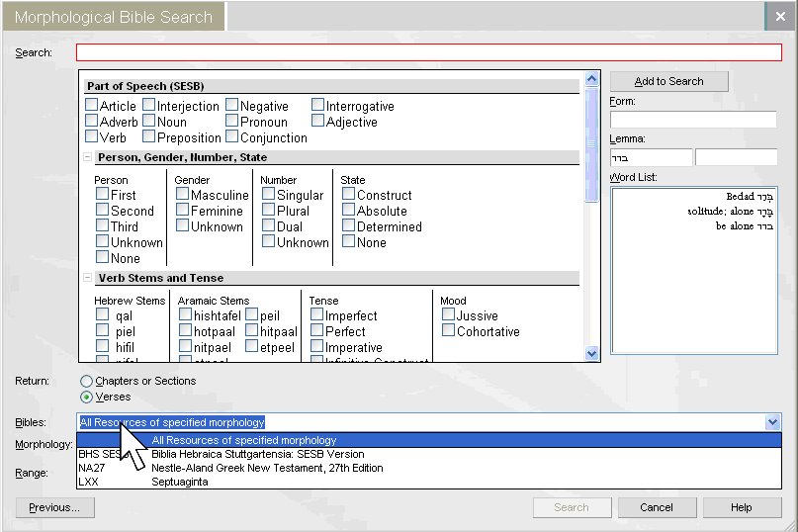Check the Adverb checkbox
The image size is (798, 532).
click(92, 121)
